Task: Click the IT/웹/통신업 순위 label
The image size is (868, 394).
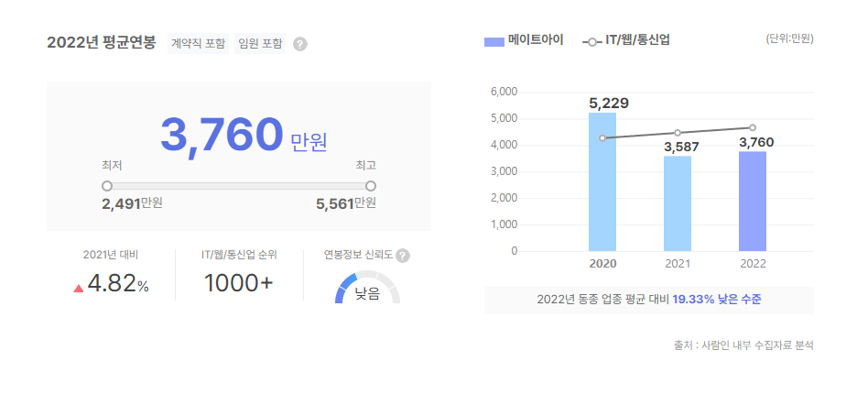Action: coord(239,255)
